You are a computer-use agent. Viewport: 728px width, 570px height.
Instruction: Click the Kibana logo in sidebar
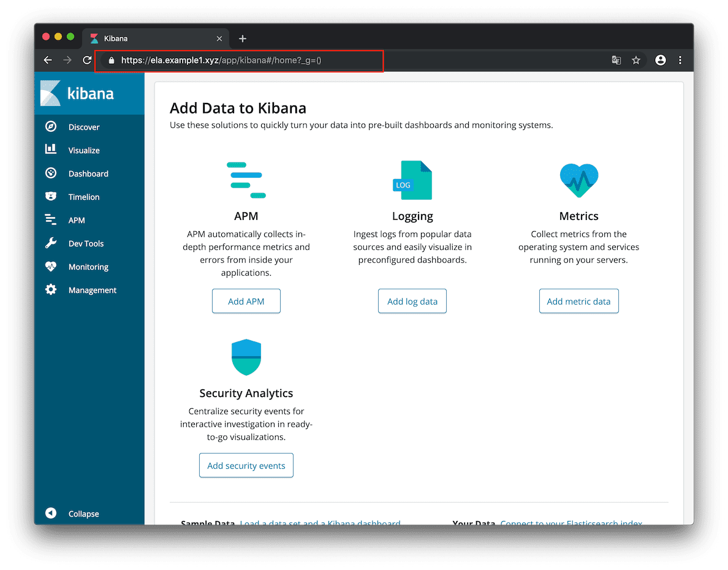pyautogui.click(x=50, y=93)
